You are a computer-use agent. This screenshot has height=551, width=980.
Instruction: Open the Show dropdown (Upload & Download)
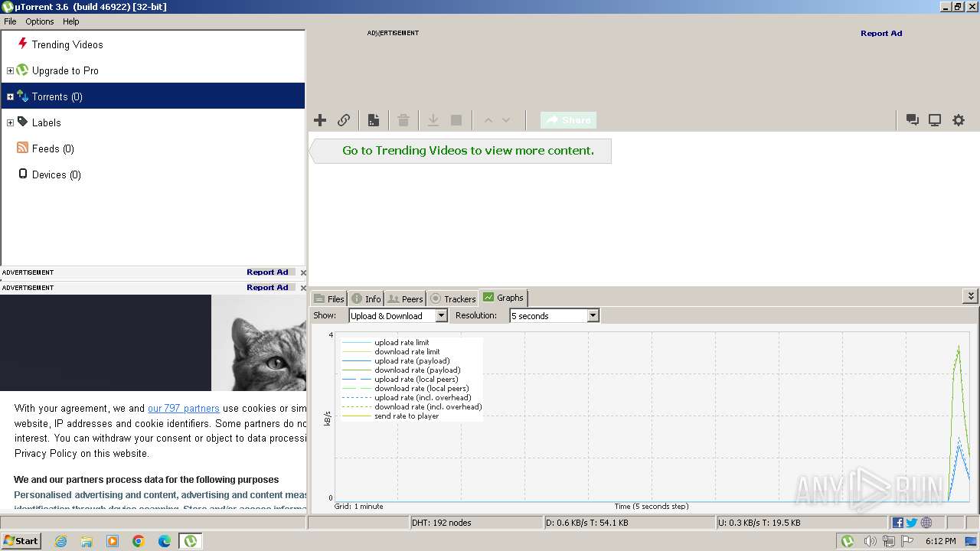click(398, 315)
